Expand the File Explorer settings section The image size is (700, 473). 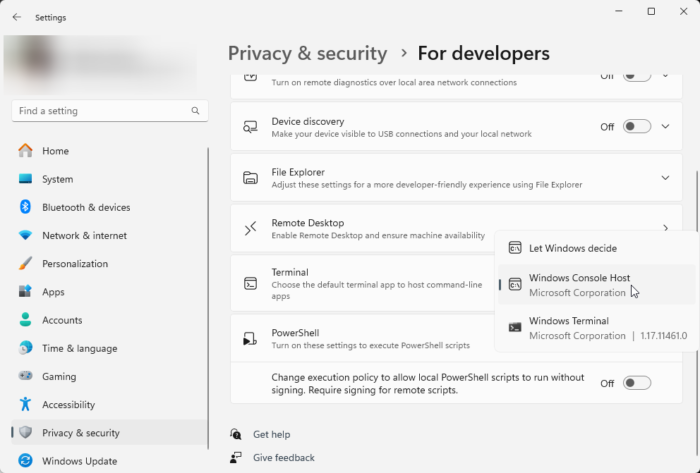tap(665, 178)
